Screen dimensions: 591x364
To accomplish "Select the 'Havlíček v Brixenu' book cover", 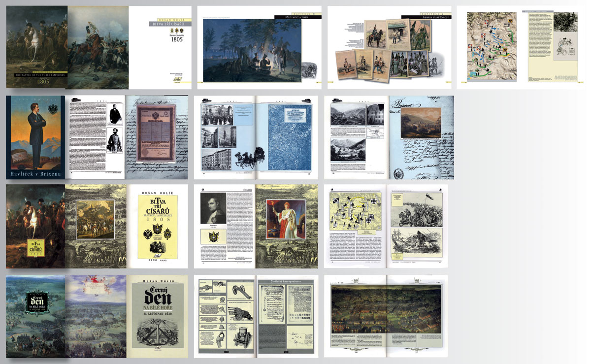I will click(x=35, y=137).
